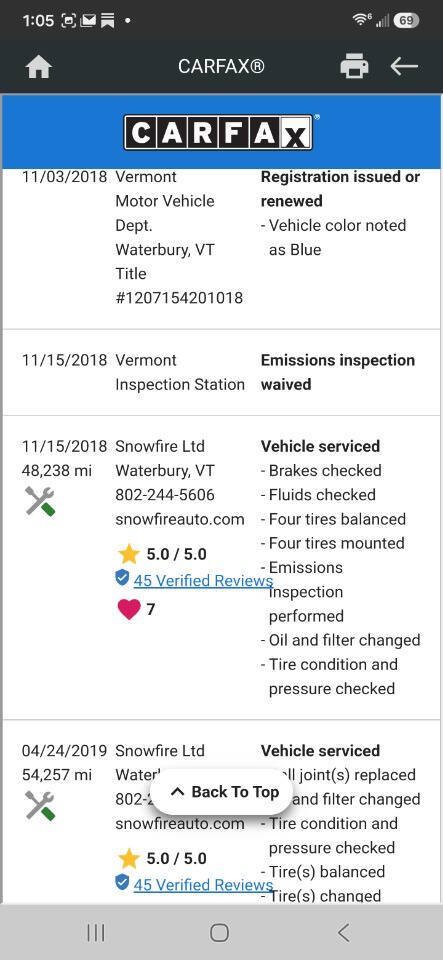Print the CARFAX report via printer icon
This screenshot has height=960, width=443.
[x=354, y=66]
